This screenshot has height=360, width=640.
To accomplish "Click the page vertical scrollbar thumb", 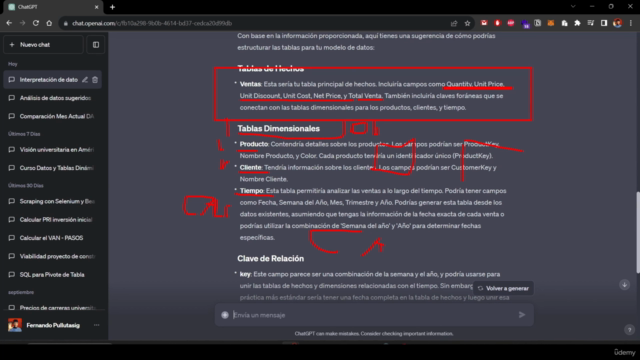I will click(x=638, y=232).
